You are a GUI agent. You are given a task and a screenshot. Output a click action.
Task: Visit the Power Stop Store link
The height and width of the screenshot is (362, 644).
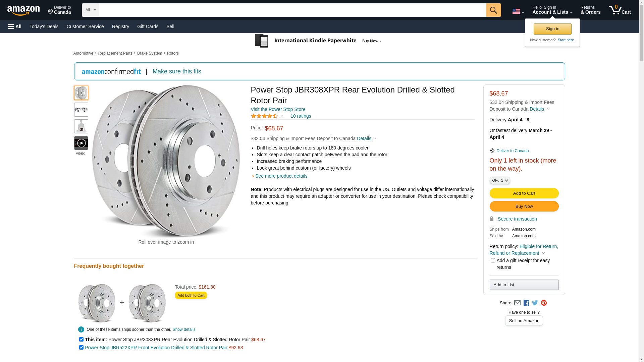click(x=278, y=109)
